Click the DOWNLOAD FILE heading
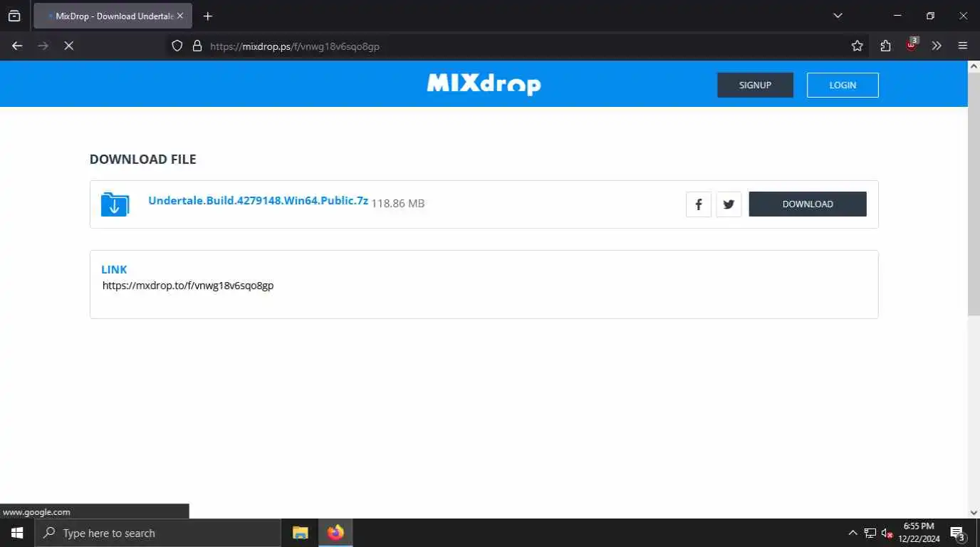 tap(142, 160)
